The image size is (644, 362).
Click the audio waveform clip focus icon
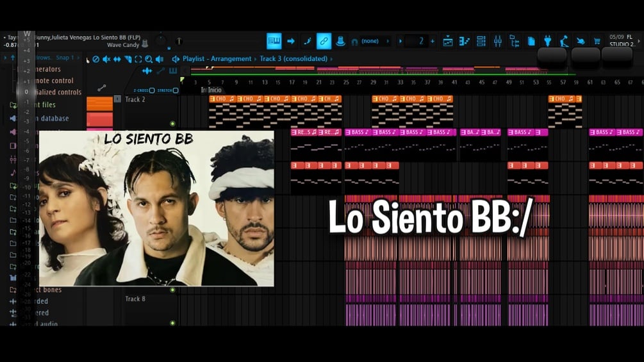pyautogui.click(x=147, y=71)
